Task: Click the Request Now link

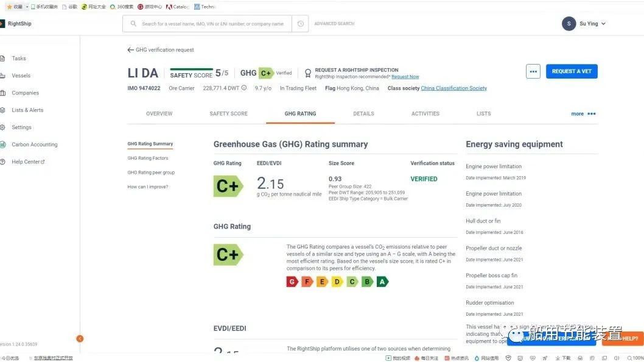Action: (405, 77)
